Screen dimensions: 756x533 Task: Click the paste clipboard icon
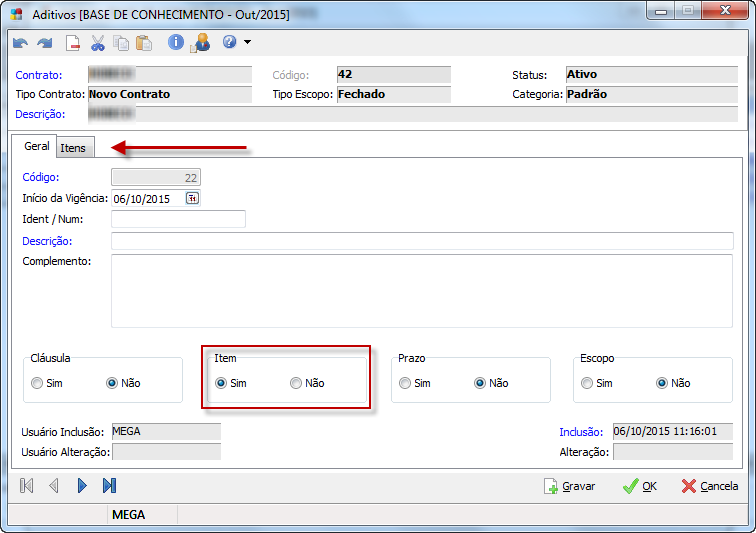tap(144, 42)
